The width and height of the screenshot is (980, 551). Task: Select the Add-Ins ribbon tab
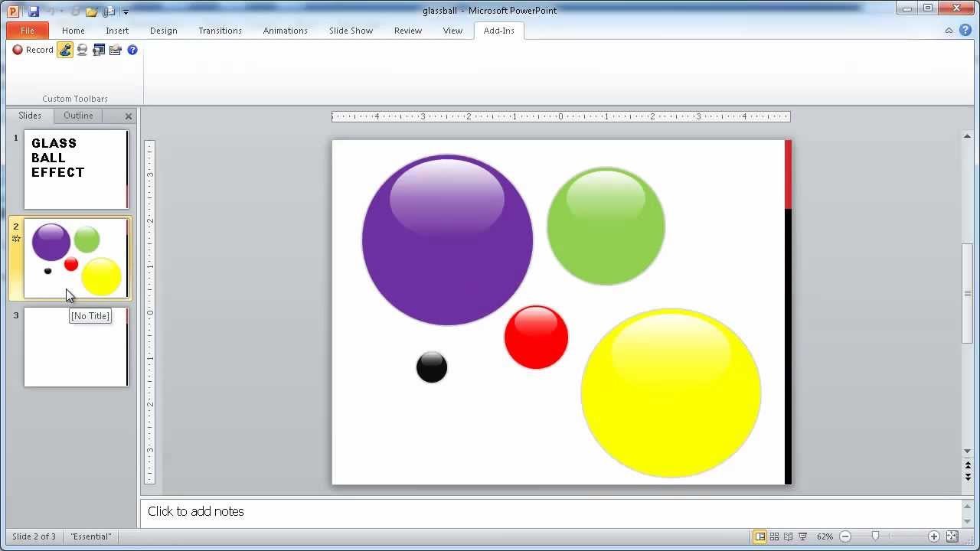tap(499, 31)
